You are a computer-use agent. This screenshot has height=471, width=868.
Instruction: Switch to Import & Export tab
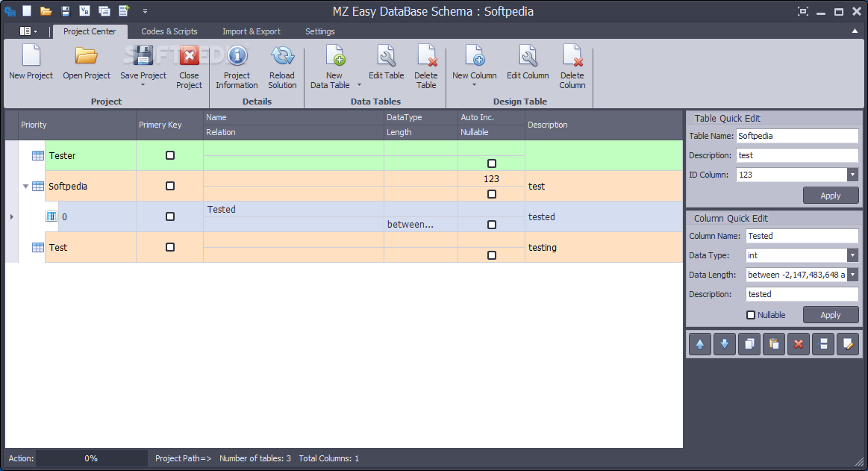(252, 31)
